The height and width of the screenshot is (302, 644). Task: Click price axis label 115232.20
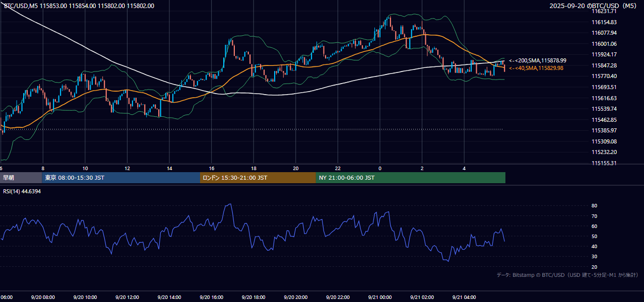(604, 152)
